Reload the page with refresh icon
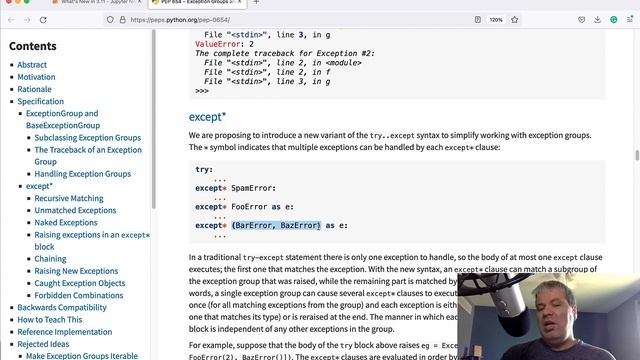The image size is (640, 360). pos(43,20)
